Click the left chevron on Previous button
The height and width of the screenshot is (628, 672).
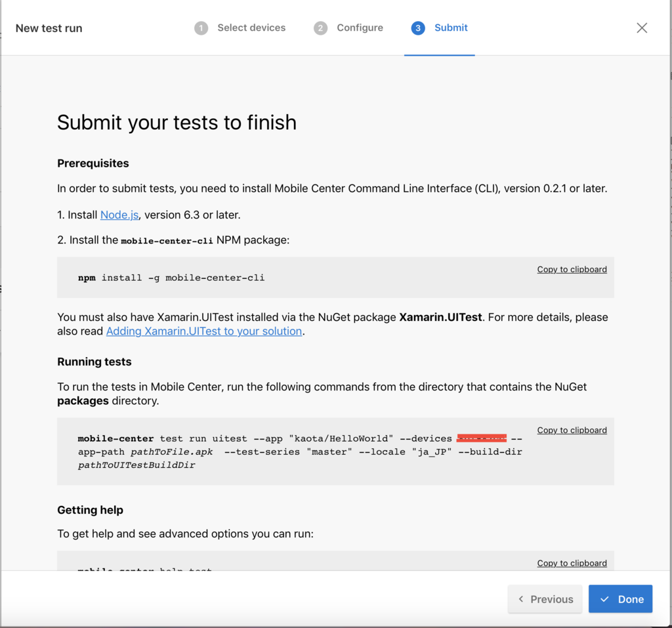(520, 599)
